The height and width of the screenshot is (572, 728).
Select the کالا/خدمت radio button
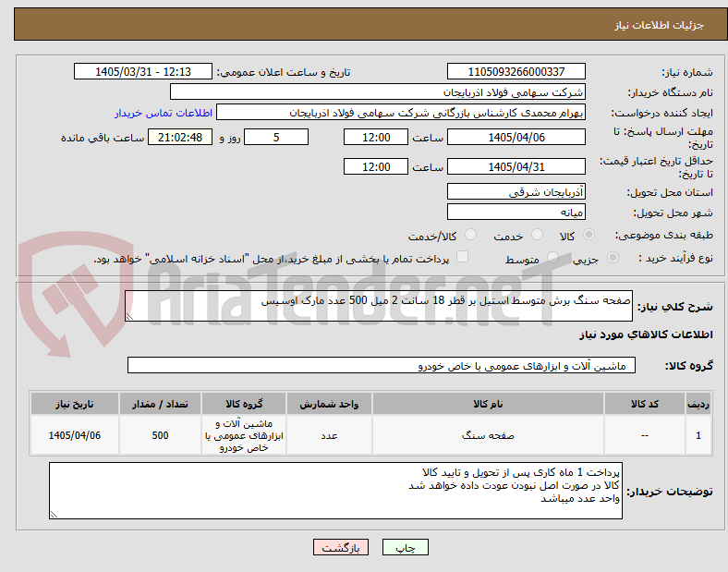[x=471, y=235]
